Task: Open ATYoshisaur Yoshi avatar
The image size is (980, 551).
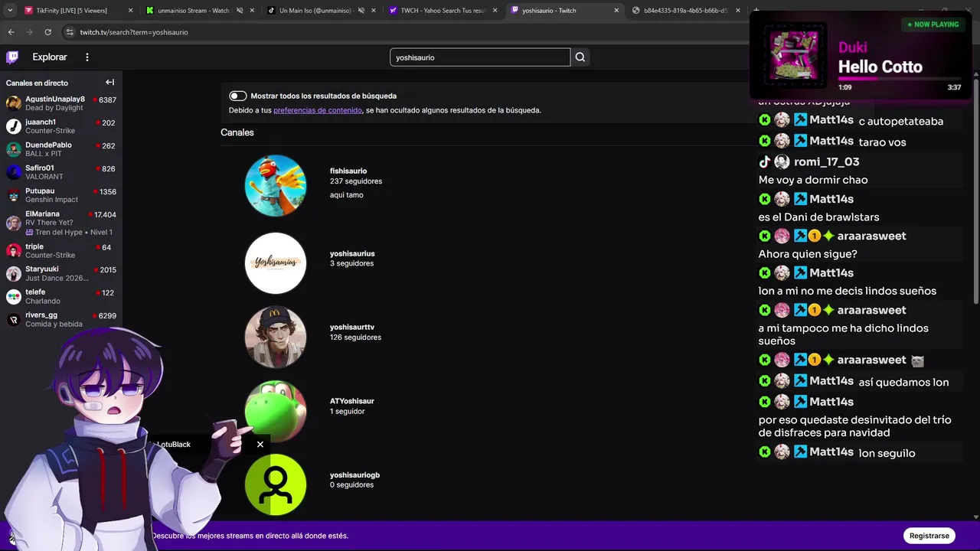Action: click(x=276, y=411)
